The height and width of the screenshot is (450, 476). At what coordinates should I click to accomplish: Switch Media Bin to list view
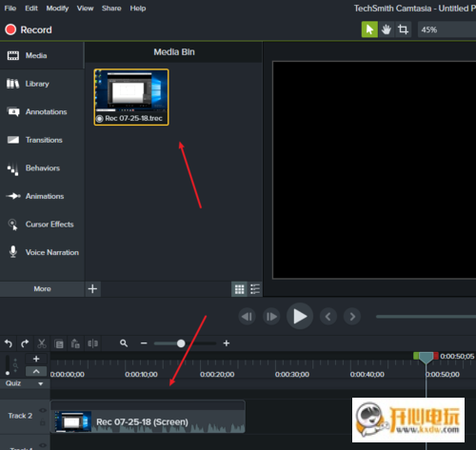click(255, 289)
